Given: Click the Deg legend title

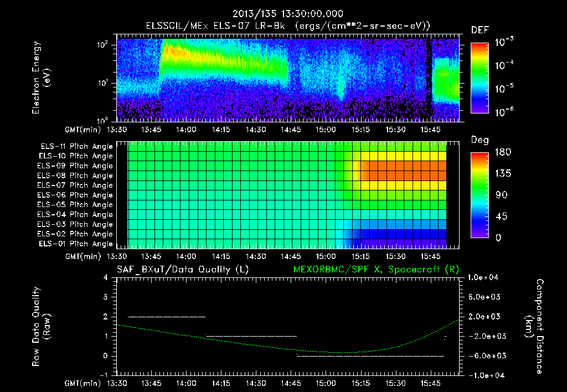Looking at the screenshot, I should pyautogui.click(x=480, y=140).
